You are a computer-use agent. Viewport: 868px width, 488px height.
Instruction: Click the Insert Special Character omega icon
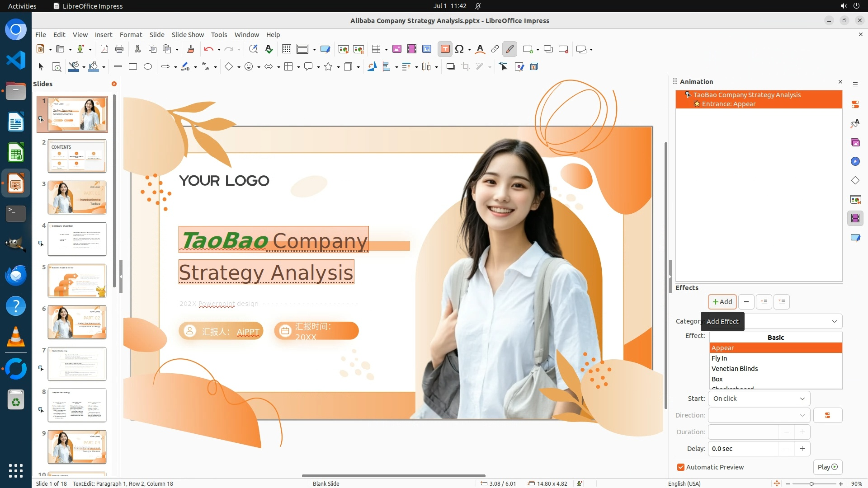point(459,49)
